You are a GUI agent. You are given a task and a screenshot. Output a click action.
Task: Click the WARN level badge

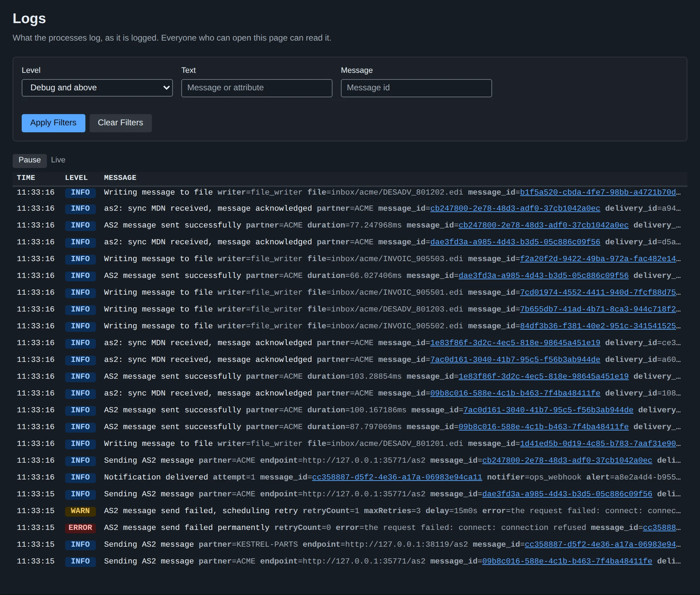coord(80,511)
